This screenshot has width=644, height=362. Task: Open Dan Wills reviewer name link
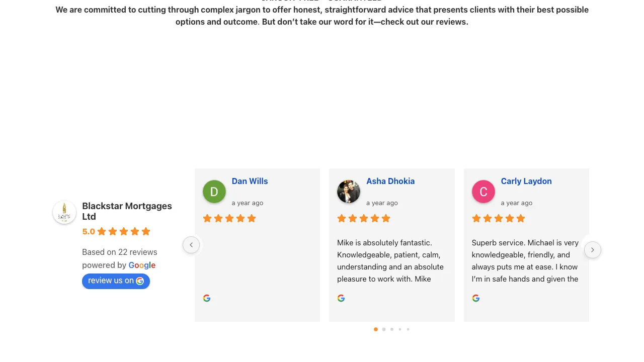250,181
